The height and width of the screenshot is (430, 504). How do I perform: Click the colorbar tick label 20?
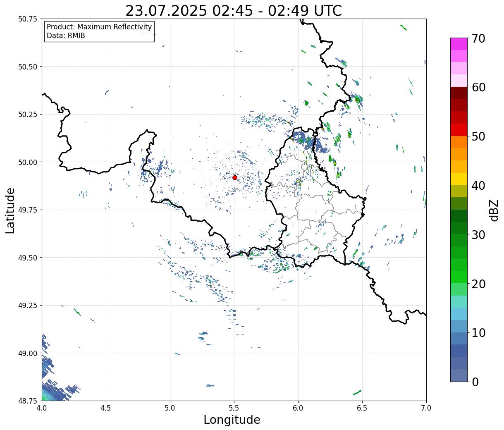point(478,284)
